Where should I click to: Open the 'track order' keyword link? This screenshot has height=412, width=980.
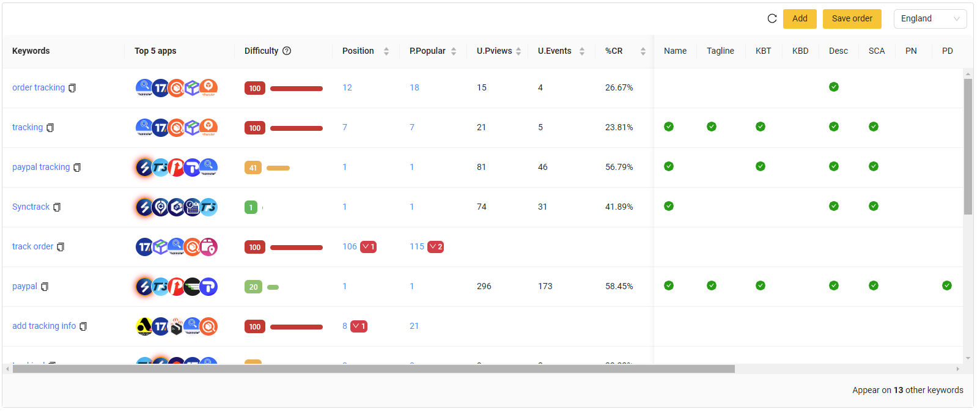pos(33,247)
